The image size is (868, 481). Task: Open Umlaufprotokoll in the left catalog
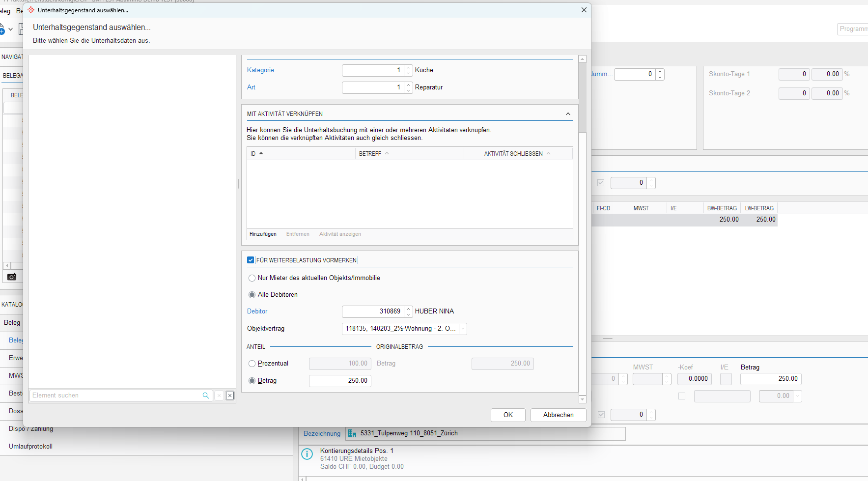pyautogui.click(x=30, y=446)
